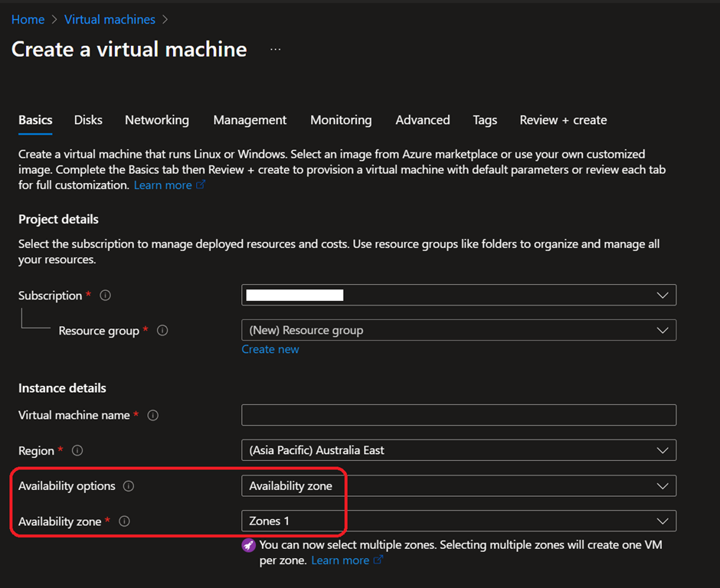Expand the Subscription dropdown
The image size is (720, 588).
(x=458, y=295)
